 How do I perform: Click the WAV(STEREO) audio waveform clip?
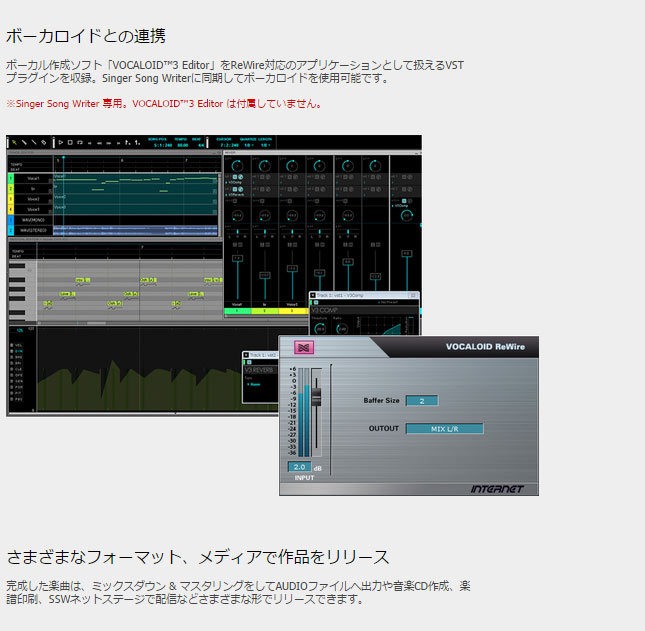pyautogui.click(x=135, y=230)
